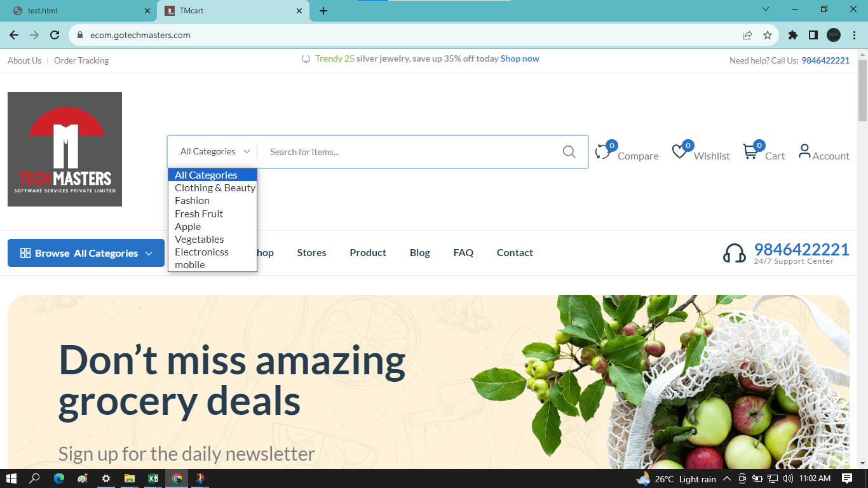Open the Order Tracking link
The image size is (868, 488).
pos(81,61)
